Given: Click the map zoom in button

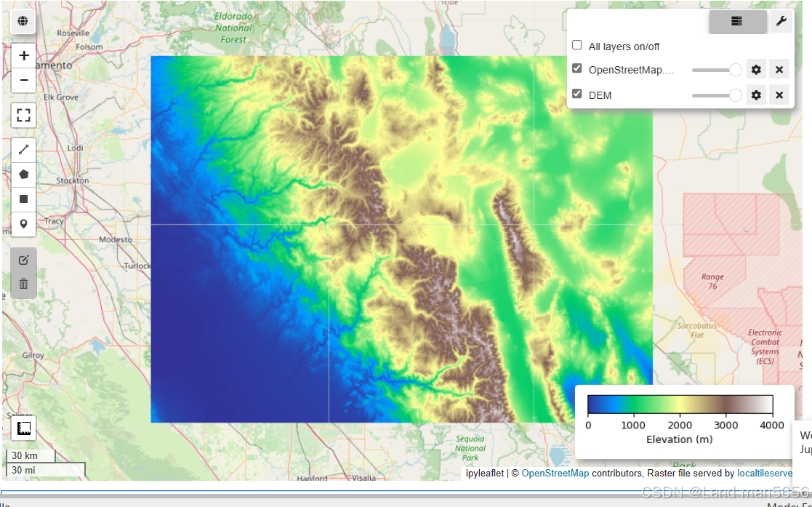Looking at the screenshot, I should (23, 55).
